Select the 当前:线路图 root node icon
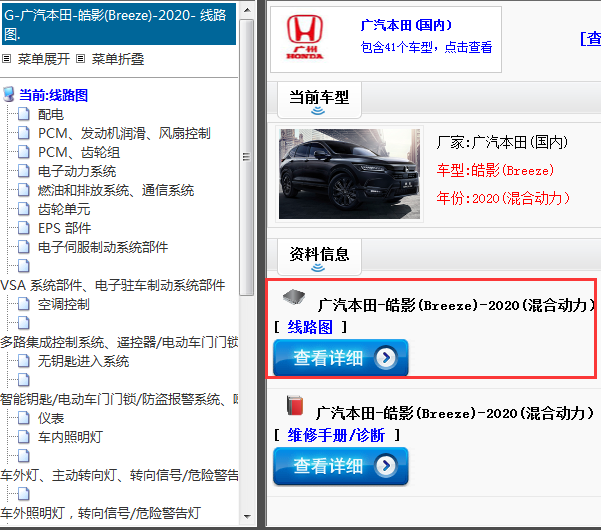 [8, 95]
